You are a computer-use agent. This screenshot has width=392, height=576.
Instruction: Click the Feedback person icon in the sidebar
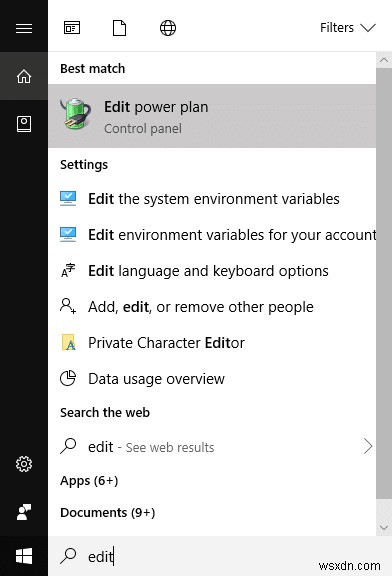[x=24, y=512]
